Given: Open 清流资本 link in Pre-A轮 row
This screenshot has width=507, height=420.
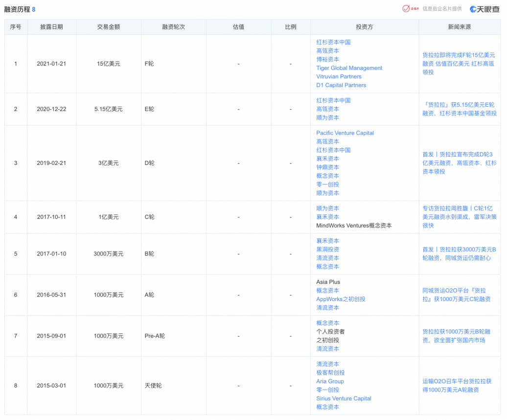Looking at the screenshot, I should coord(327,349).
